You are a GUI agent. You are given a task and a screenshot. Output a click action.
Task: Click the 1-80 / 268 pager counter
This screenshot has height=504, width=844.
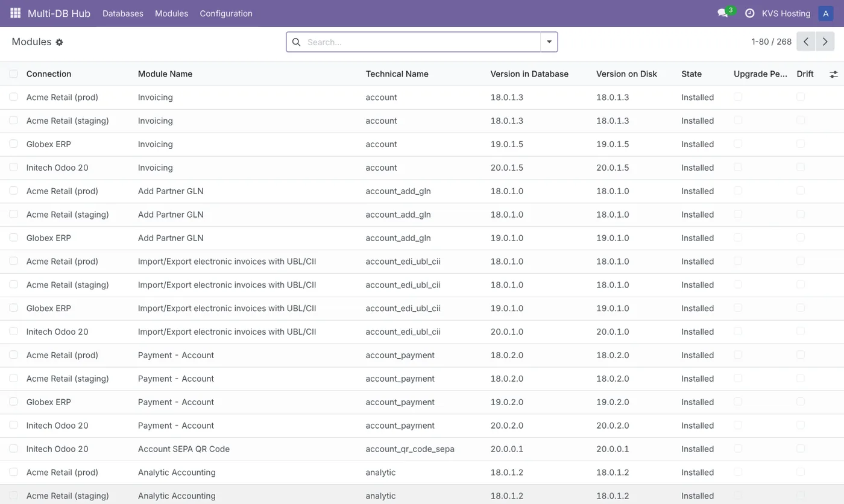click(x=772, y=42)
